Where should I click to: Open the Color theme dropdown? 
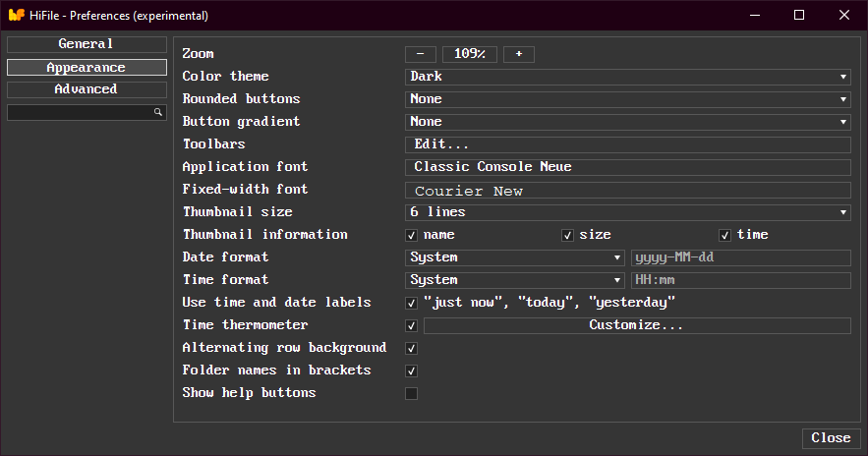pyautogui.click(x=627, y=77)
